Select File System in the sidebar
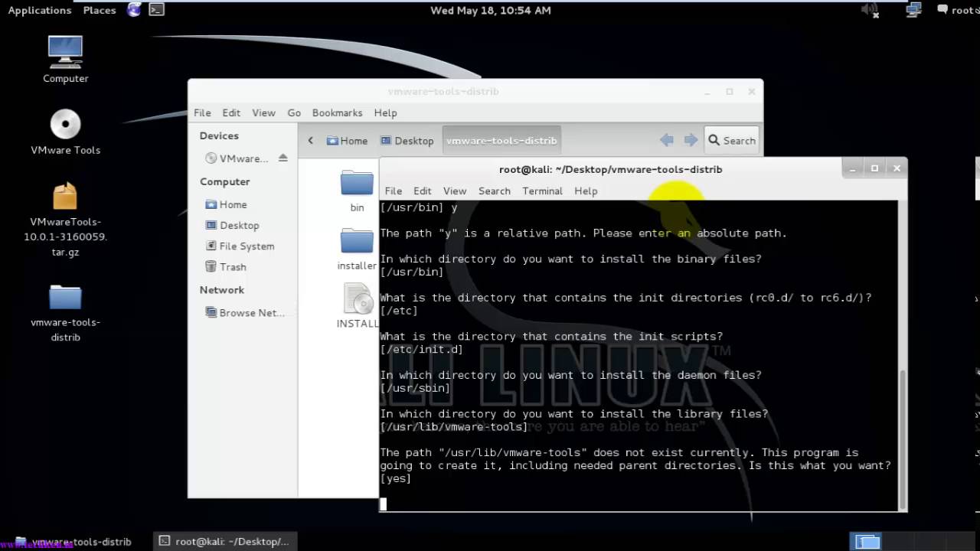This screenshot has width=980, height=551. coord(240,246)
